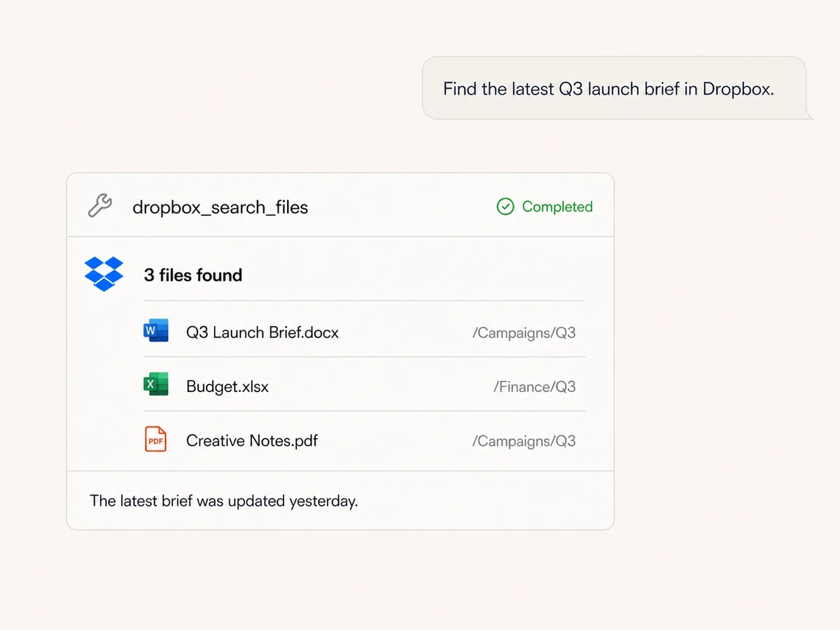Click 'The latest brief was updated yesterday' text
This screenshot has height=630, width=840.
tap(224, 501)
